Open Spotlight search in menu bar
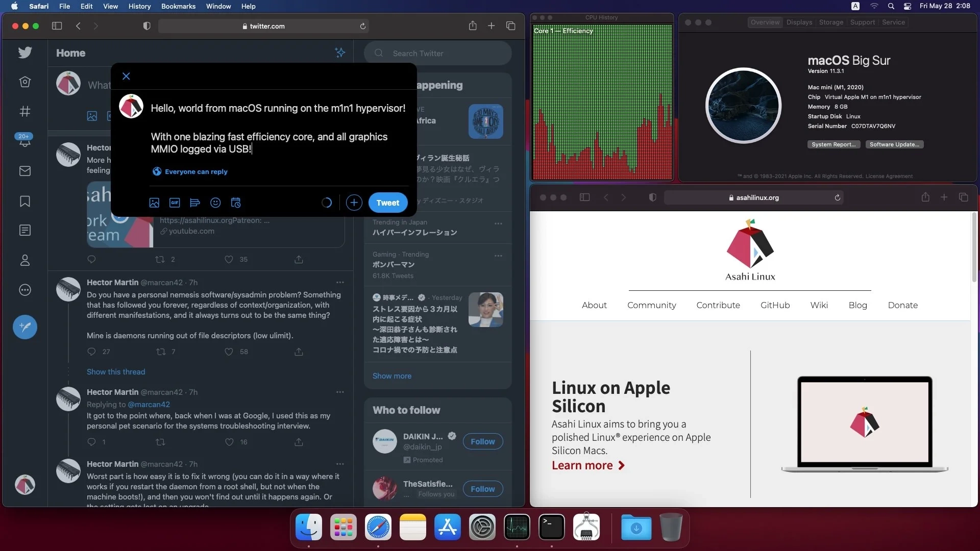The image size is (980, 551). [x=891, y=6]
